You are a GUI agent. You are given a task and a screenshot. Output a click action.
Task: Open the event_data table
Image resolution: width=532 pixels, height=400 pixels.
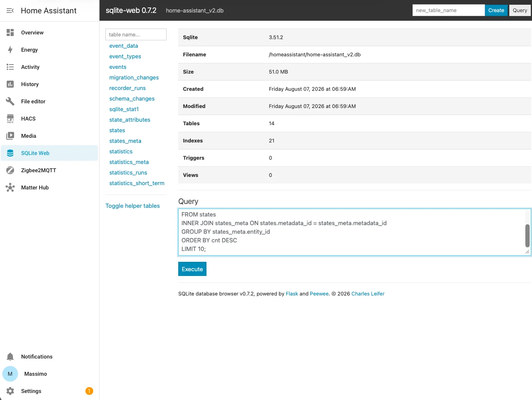[123, 46]
